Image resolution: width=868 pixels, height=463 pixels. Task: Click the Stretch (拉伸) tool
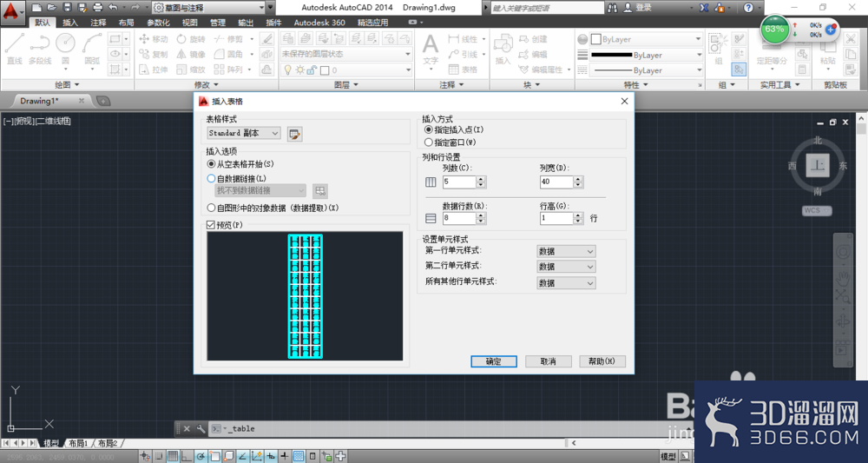[x=154, y=69]
